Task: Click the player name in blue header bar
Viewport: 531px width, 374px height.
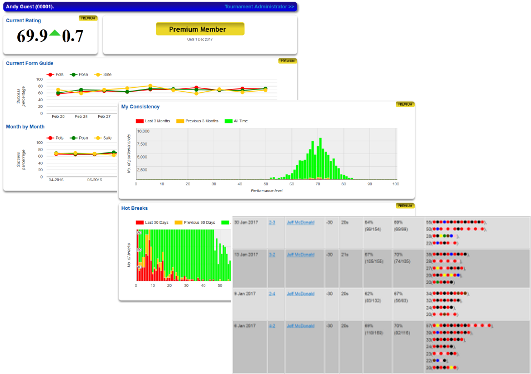Action: click(30, 6)
